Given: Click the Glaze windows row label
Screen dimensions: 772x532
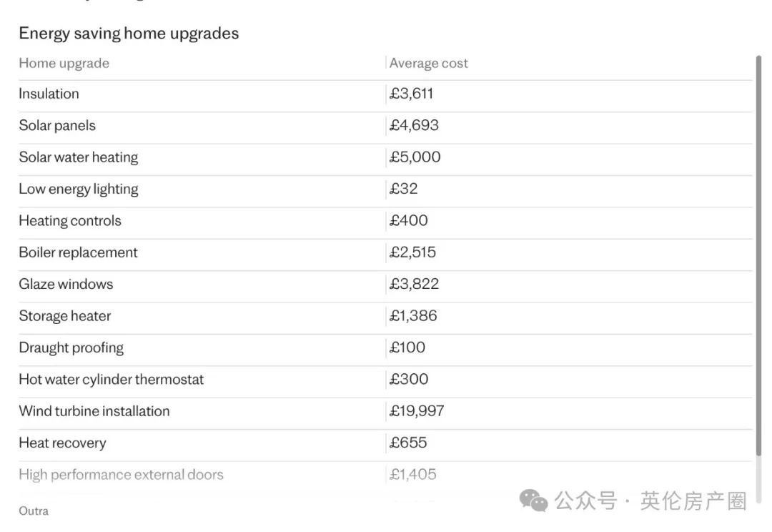Looking at the screenshot, I should tap(66, 284).
